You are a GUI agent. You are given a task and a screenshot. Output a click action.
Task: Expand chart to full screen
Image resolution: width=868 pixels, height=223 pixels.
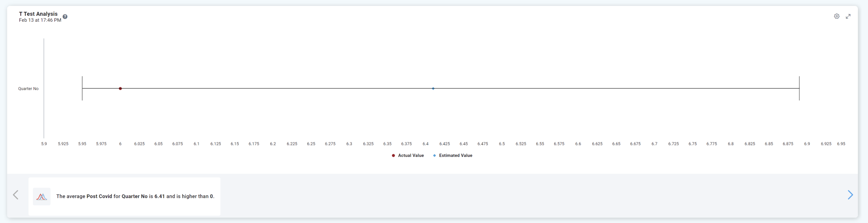pos(848,16)
